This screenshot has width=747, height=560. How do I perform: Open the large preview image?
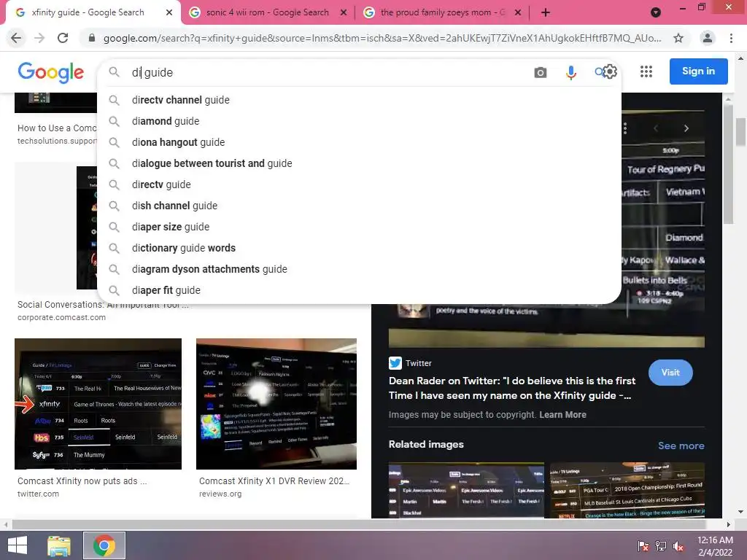coord(546,324)
